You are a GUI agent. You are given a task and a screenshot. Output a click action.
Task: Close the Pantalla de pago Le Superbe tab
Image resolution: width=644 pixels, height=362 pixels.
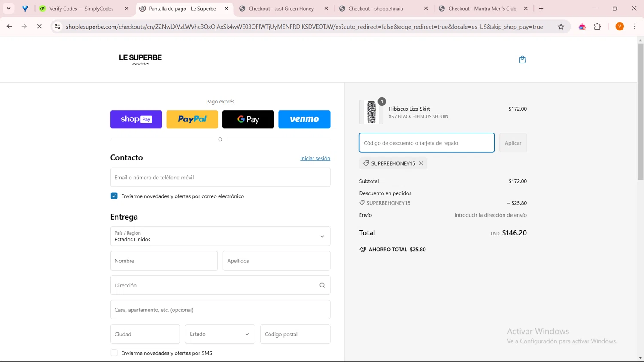[x=226, y=9]
